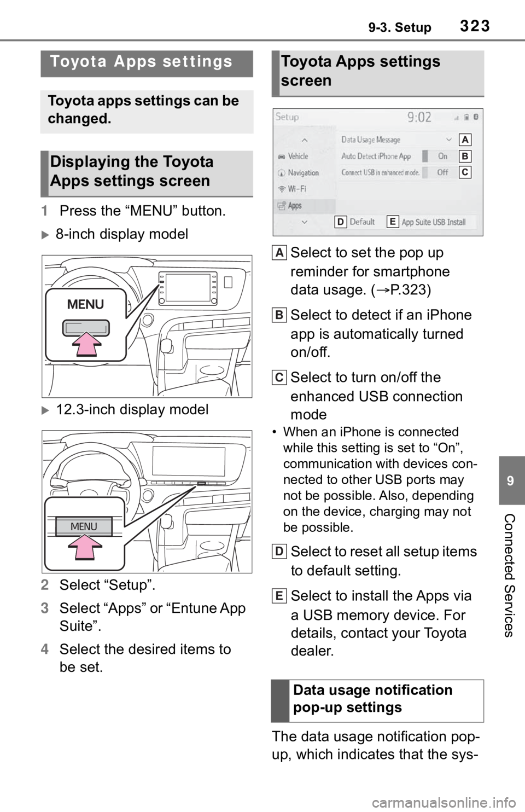Image resolution: width=525 pixels, height=812 pixels.
Task: Click the page number 323
Action: coord(475,26)
